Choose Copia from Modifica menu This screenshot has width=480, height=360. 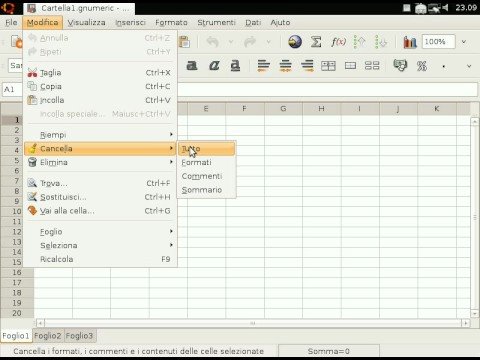[x=100, y=86]
